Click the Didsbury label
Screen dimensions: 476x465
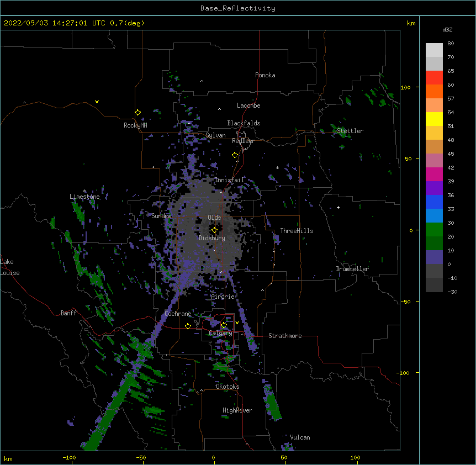point(212,238)
